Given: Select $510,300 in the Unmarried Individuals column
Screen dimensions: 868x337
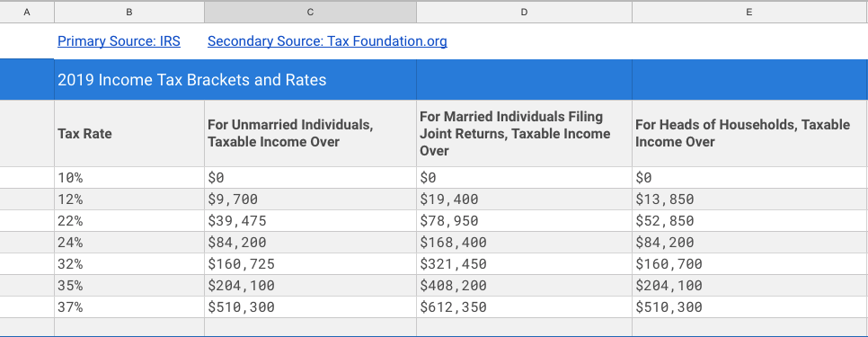Looking at the screenshot, I should (x=310, y=307).
